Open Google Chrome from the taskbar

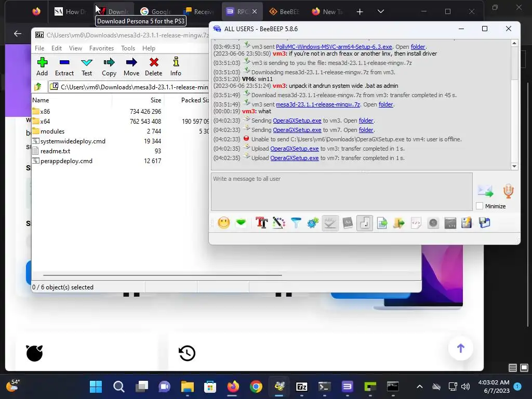[256, 387]
